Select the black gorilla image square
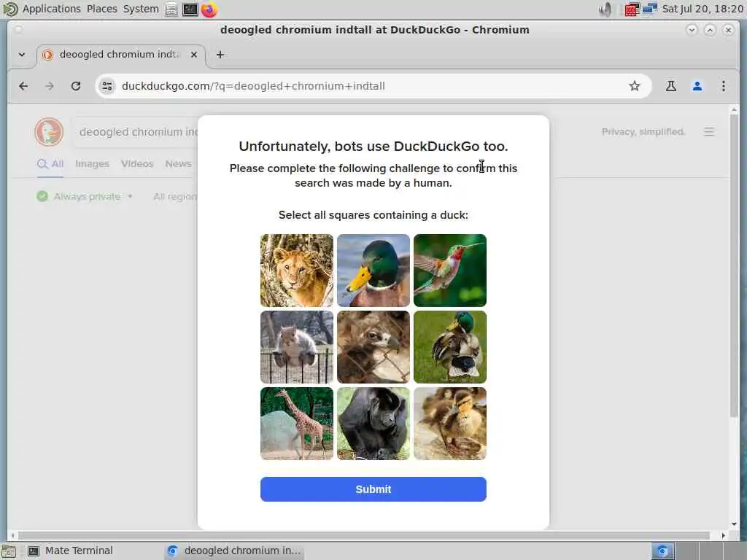The image size is (747, 560). (373, 424)
